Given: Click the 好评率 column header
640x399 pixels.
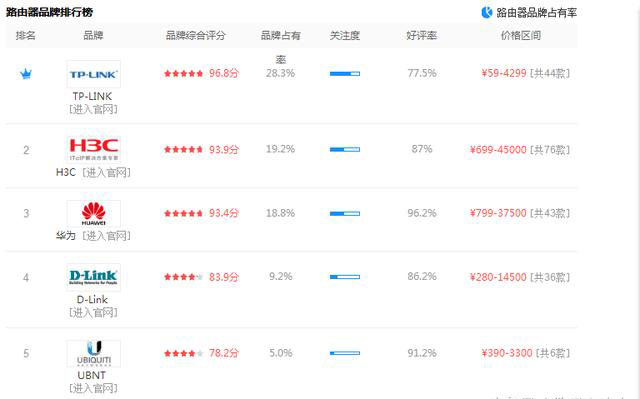Looking at the screenshot, I should [422, 35].
